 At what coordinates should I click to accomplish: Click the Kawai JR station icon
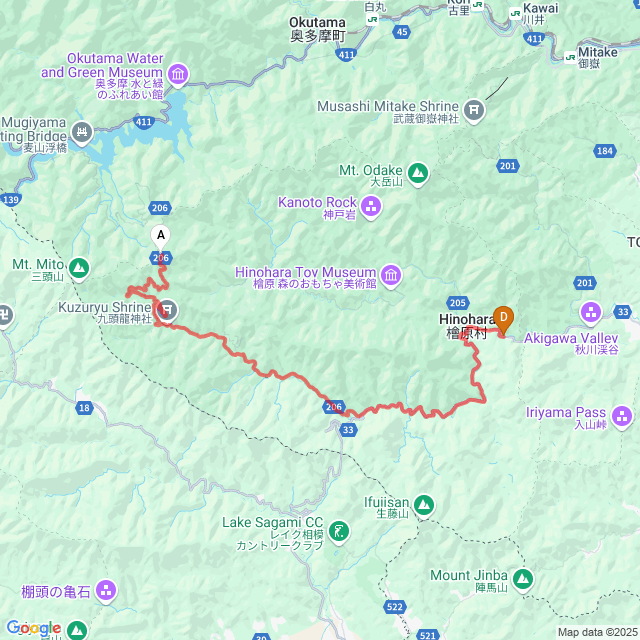point(516,13)
